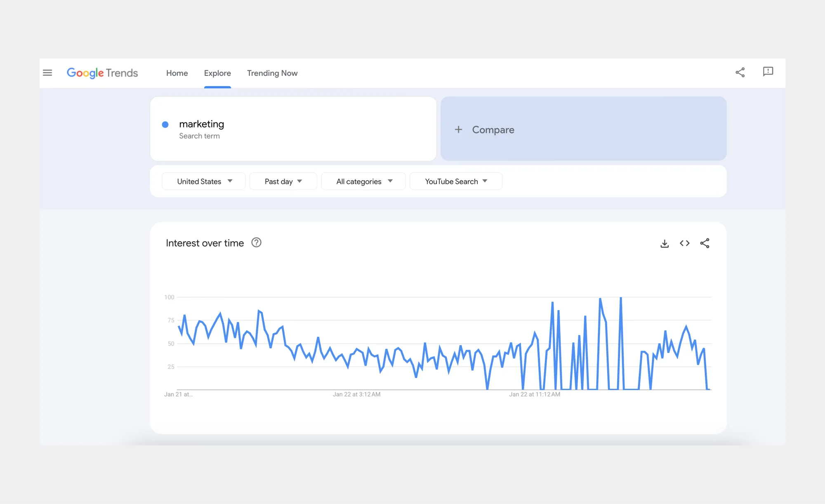Open the Interest over time help icon
Image resolution: width=825 pixels, height=504 pixels.
tap(256, 243)
